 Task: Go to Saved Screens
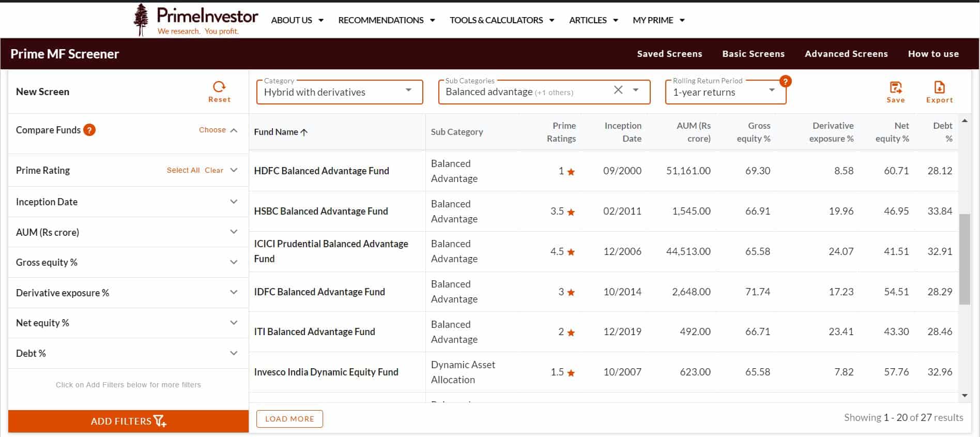point(669,54)
